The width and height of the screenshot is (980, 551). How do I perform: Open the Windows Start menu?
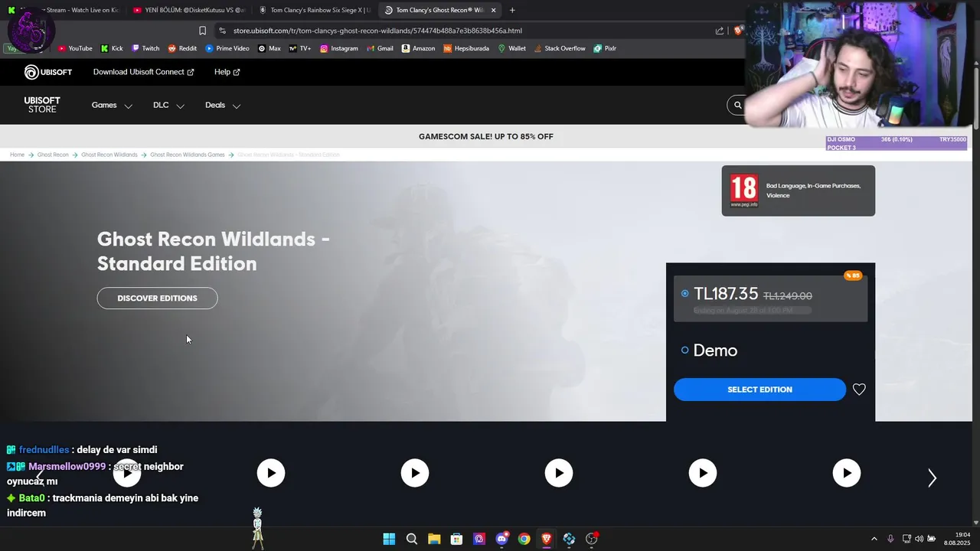(389, 539)
